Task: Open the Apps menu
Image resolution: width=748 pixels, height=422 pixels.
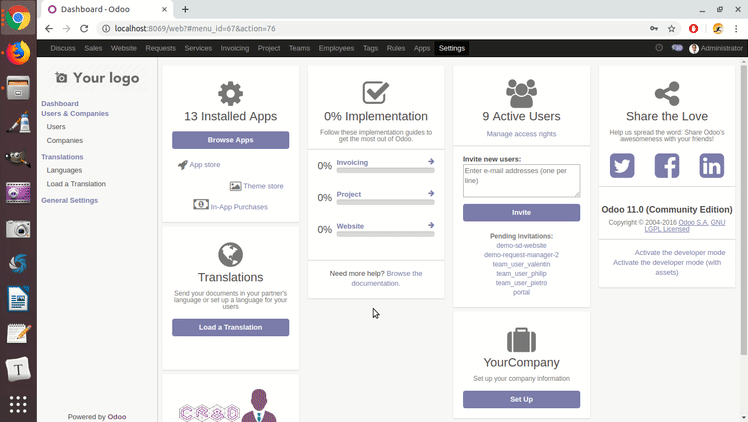Action: pyautogui.click(x=422, y=48)
